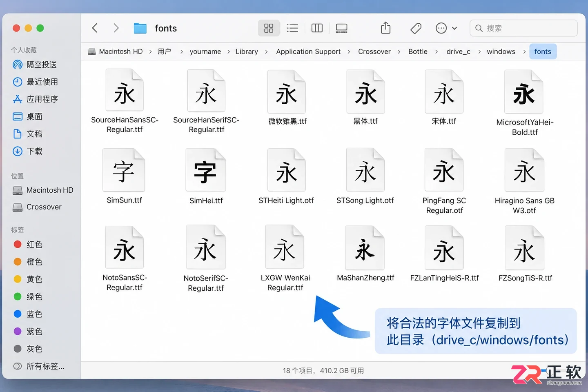
Task: Go forward with the right chevron button
Action: pos(116,28)
